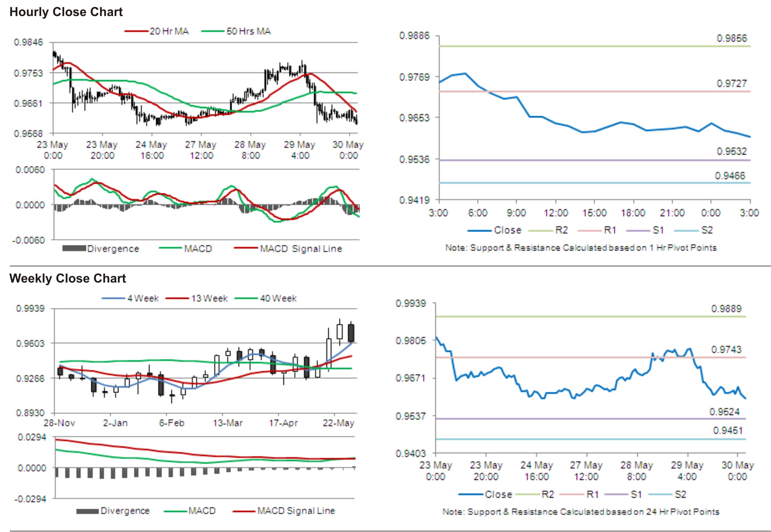Click the 13-Mar date label
This screenshot has height=532, width=771.
[x=228, y=423]
